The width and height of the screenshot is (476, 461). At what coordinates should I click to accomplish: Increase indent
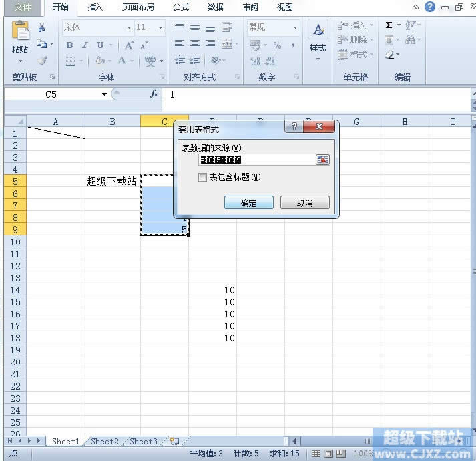coord(194,61)
